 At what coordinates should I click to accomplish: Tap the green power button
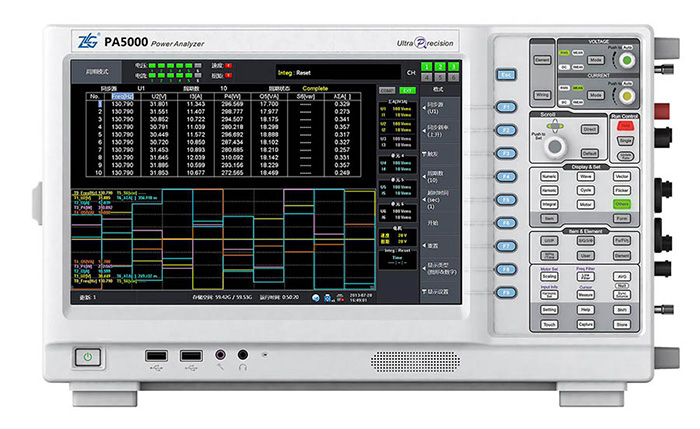point(88,357)
